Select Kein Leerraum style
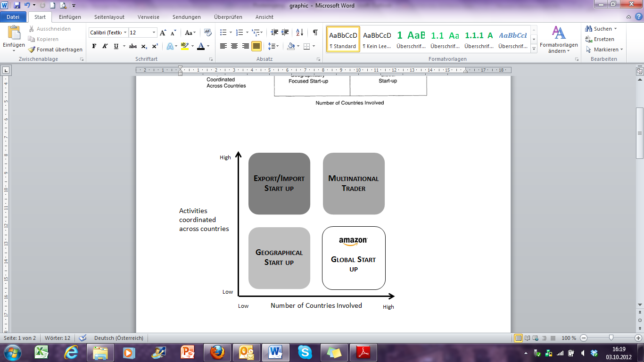The width and height of the screenshot is (644, 362). (377, 39)
